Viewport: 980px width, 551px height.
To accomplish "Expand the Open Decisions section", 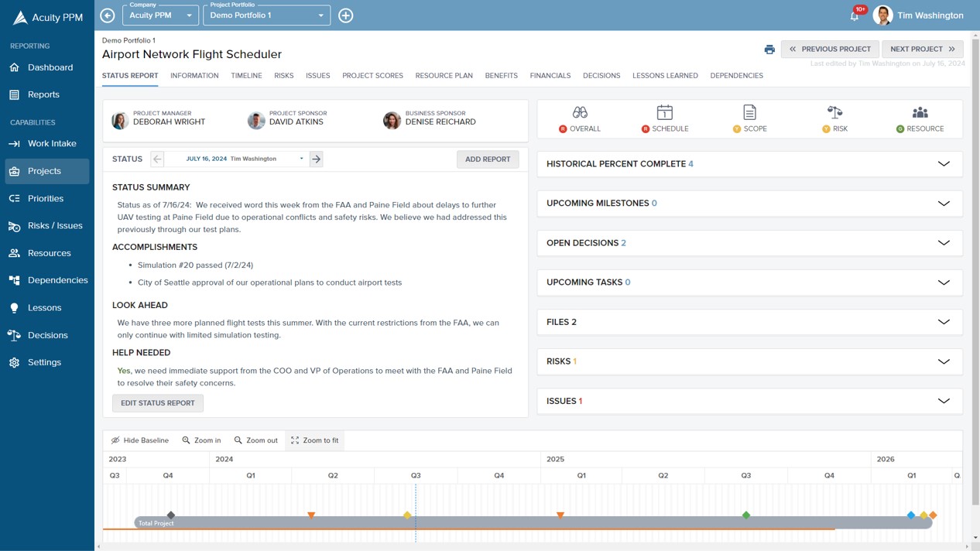I will (x=749, y=243).
